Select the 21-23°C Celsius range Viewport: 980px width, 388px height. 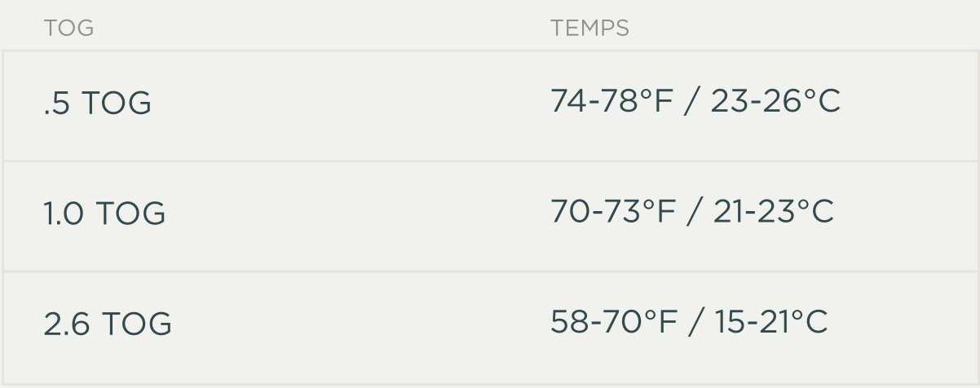coord(774,212)
